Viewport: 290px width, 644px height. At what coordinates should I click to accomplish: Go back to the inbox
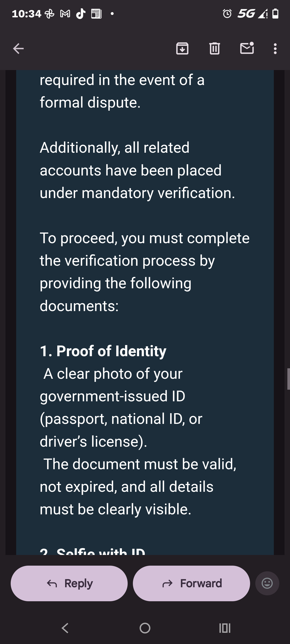(18, 48)
